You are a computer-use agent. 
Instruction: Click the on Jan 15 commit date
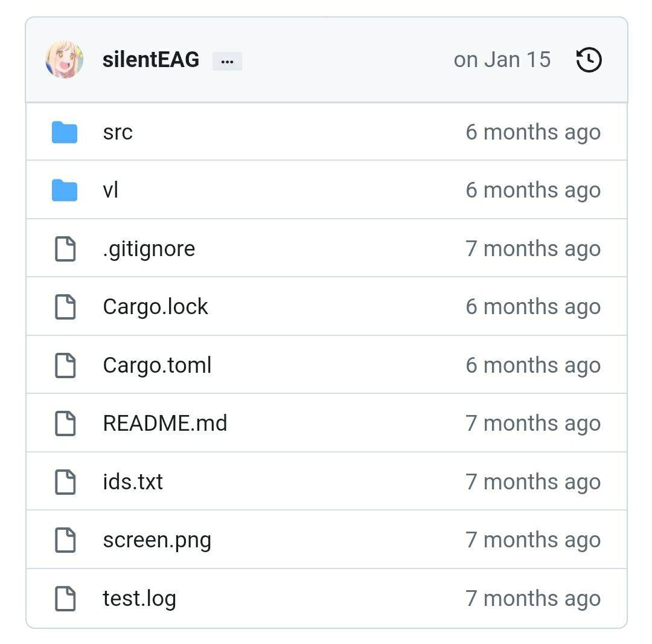click(x=502, y=60)
